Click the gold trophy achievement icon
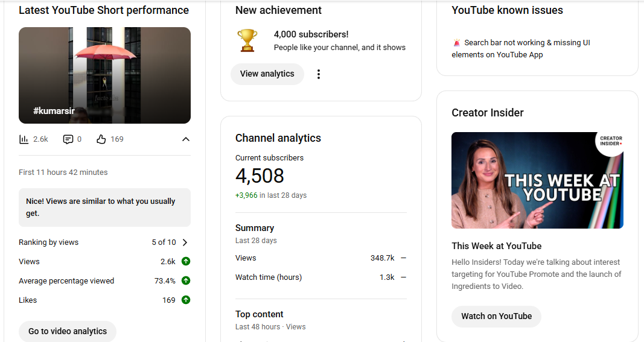Viewport: 644px width, 342px height. tap(247, 40)
